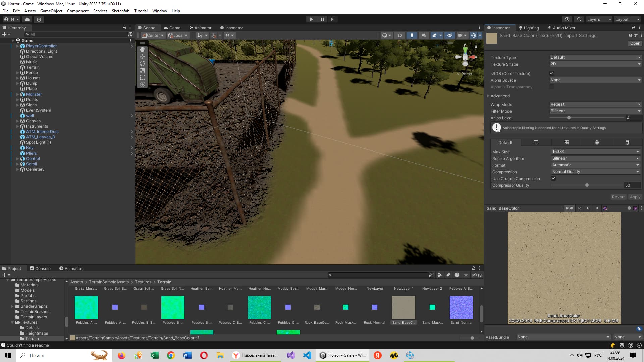This screenshot has height=362, width=644.
Task: Select the Rotate tool in the Scene overlay
Action: click(x=142, y=64)
